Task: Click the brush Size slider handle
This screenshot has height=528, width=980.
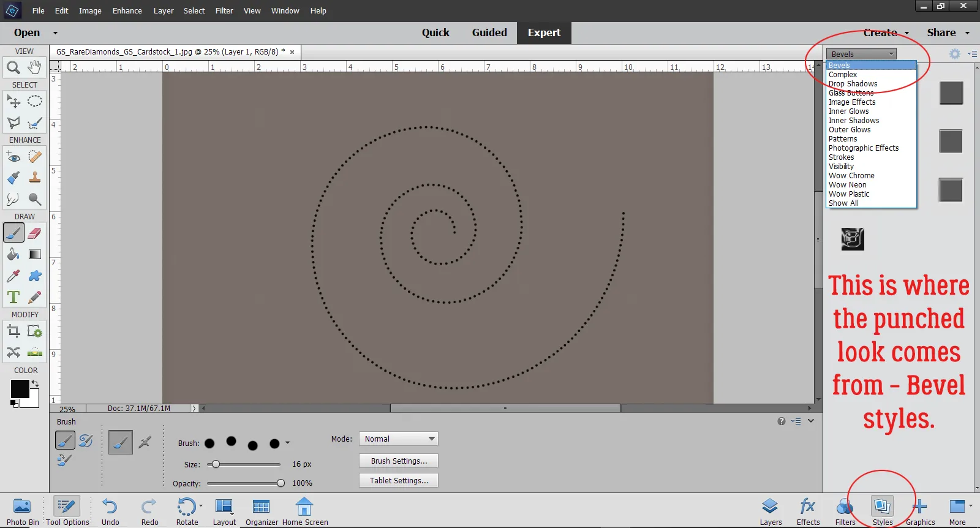Action: click(x=216, y=464)
